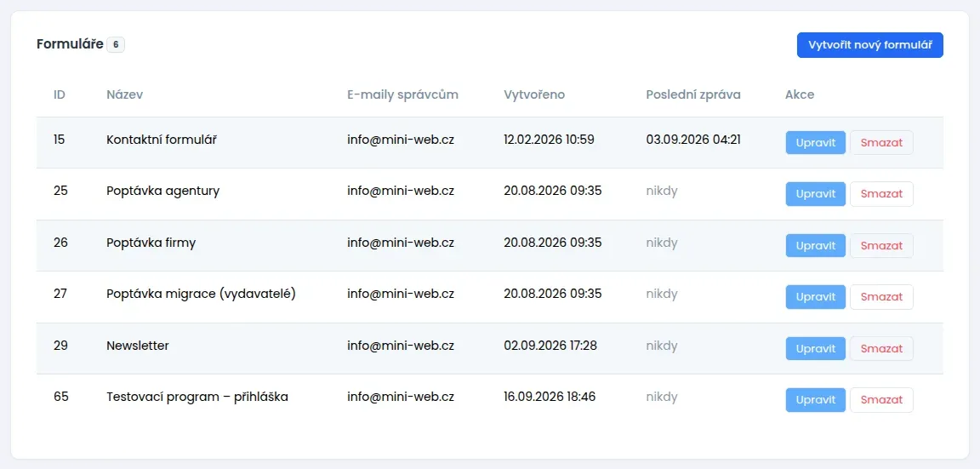The height and width of the screenshot is (469, 980).
Task: Open Upravit for Poptávka agentury
Action: click(x=816, y=194)
